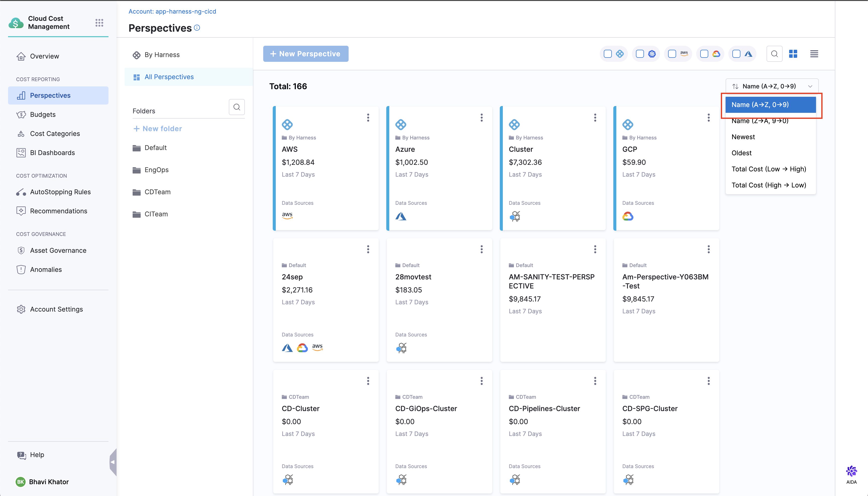
Task: Go to Overview page
Action: (58, 56)
